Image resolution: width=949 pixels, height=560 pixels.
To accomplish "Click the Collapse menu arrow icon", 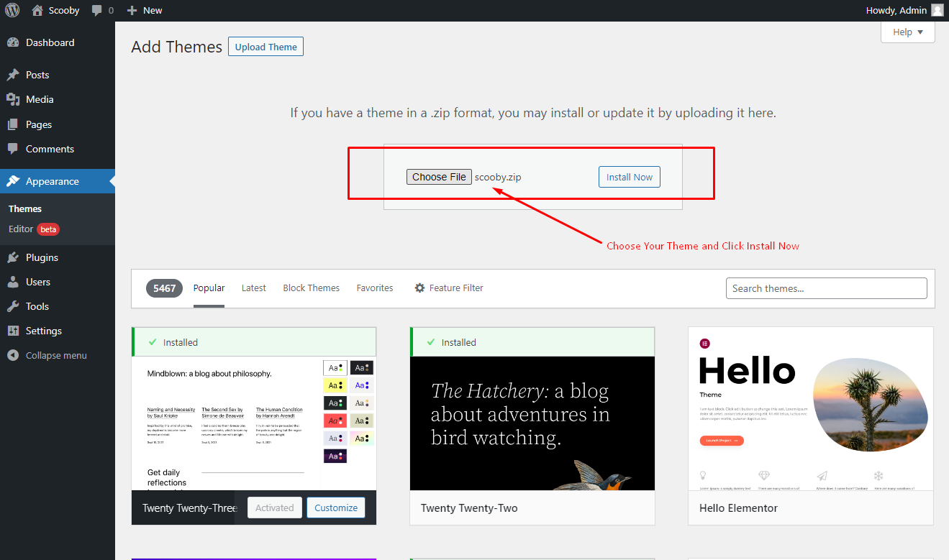I will [13, 355].
